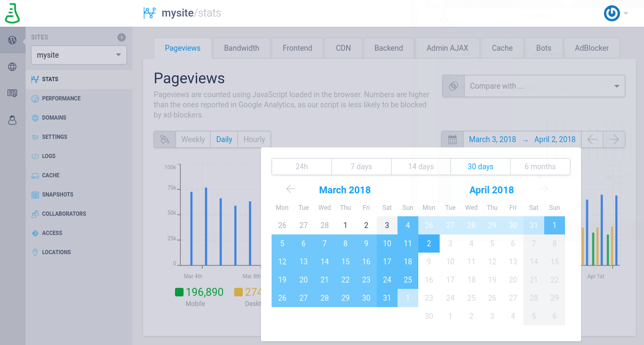This screenshot has height=345, width=644.
Task: Select the 14 days date range preset
Action: click(420, 166)
